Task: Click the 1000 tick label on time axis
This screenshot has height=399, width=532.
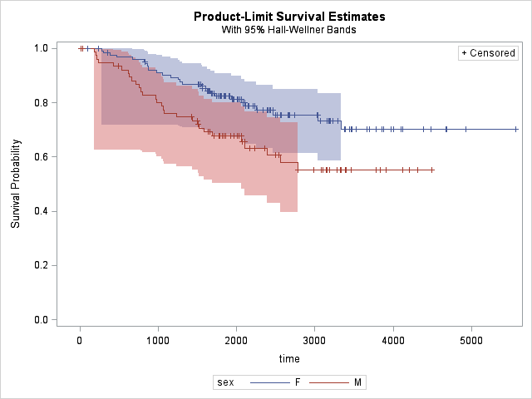Action: point(158,339)
